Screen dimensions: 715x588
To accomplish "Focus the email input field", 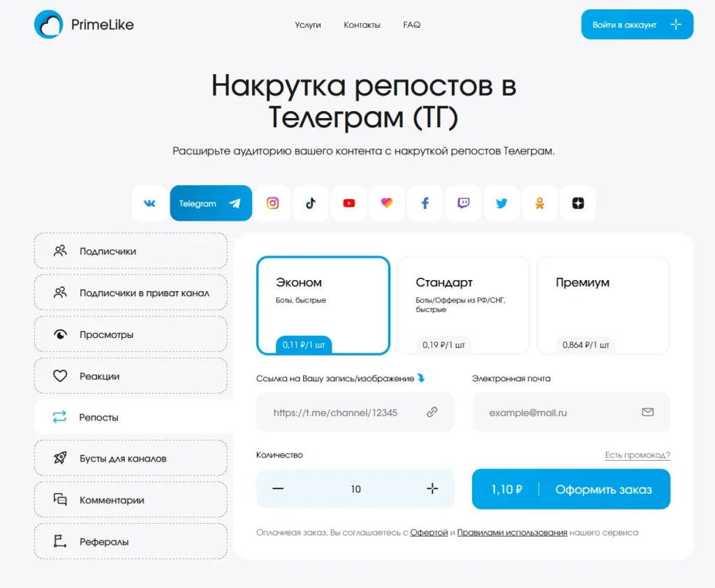I will click(x=571, y=413).
